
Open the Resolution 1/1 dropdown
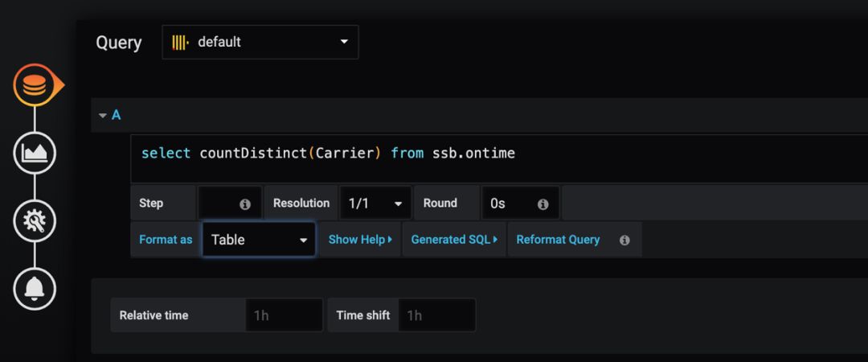tap(375, 204)
